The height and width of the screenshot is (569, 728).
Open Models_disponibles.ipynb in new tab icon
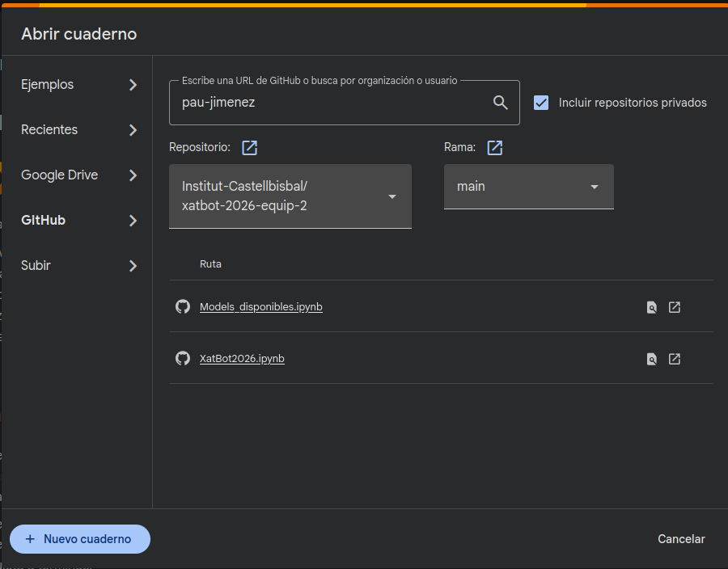675,307
